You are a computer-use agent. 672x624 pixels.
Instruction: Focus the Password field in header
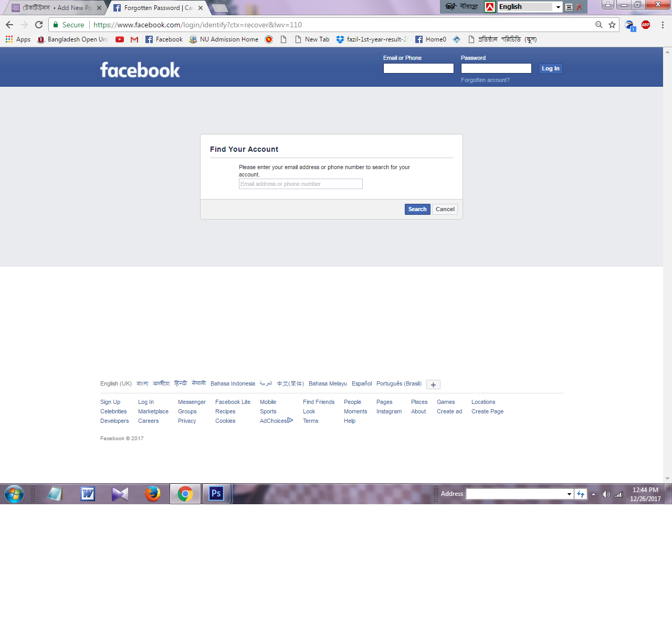point(496,68)
